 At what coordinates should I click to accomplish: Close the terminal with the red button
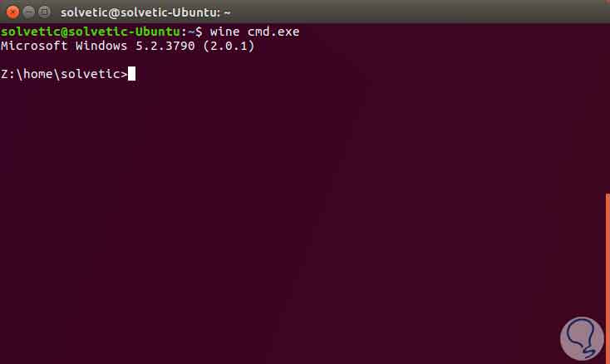pyautogui.click(x=12, y=12)
